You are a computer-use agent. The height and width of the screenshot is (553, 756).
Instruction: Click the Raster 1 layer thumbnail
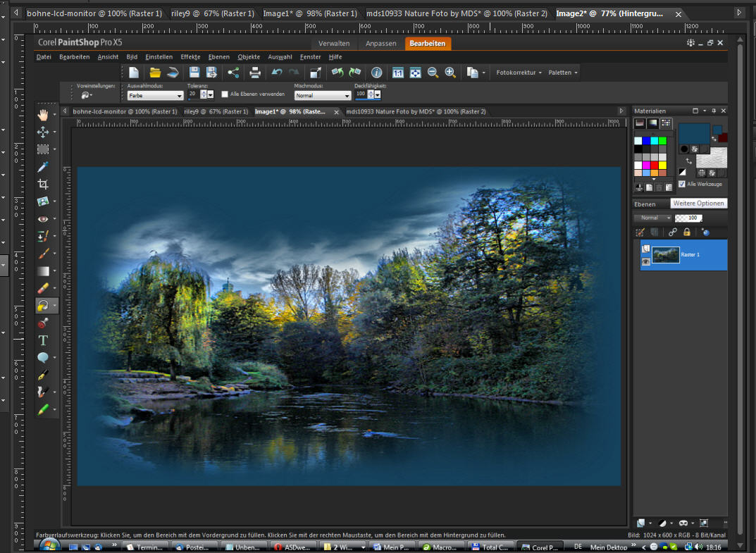(666, 254)
